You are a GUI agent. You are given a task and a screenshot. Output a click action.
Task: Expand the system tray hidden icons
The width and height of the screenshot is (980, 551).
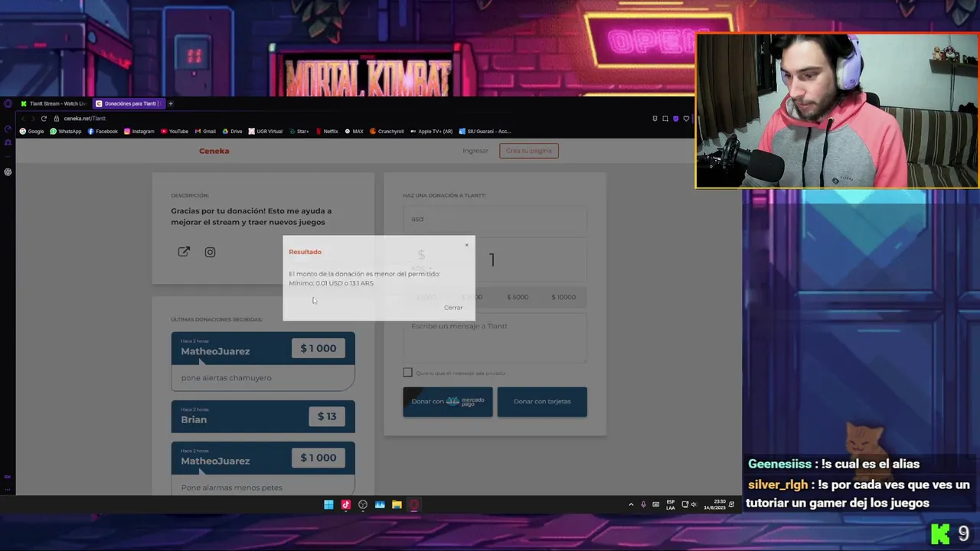[631, 504]
